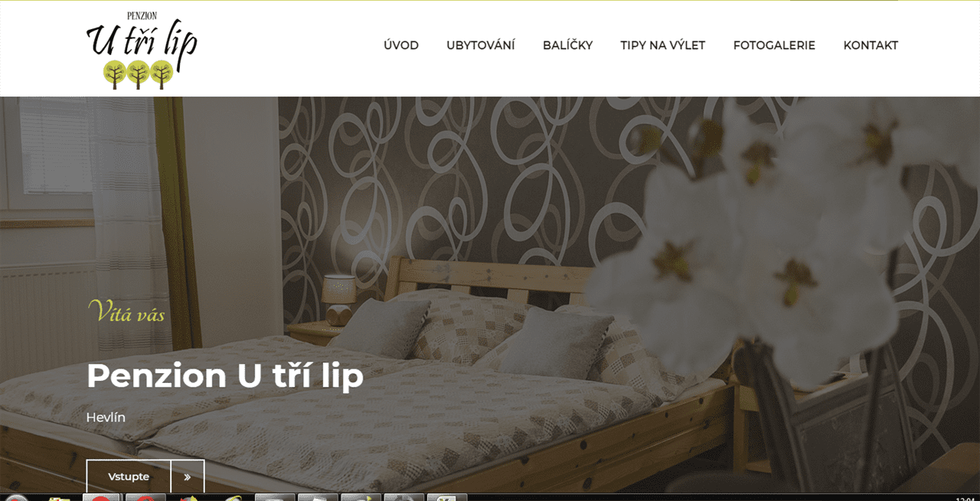Click the bedside lamp in the photo
Image resolution: width=980 pixels, height=501 pixels.
tap(338, 300)
